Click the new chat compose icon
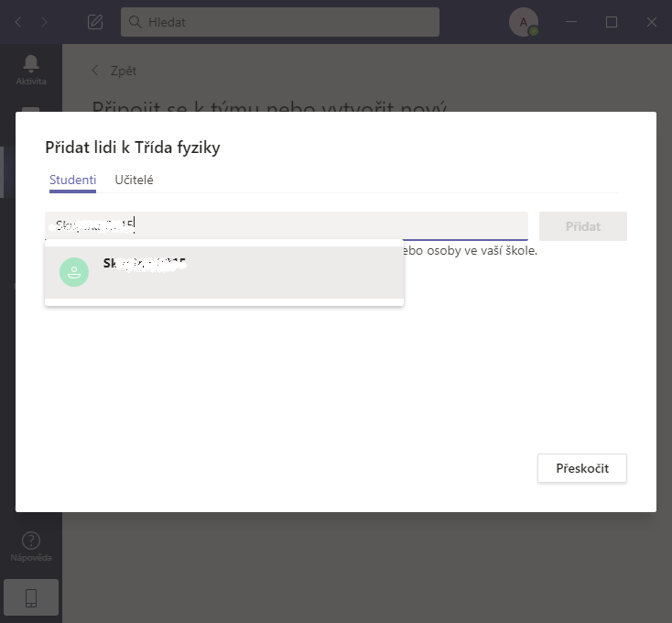The width and height of the screenshot is (672, 623). pos(95,22)
